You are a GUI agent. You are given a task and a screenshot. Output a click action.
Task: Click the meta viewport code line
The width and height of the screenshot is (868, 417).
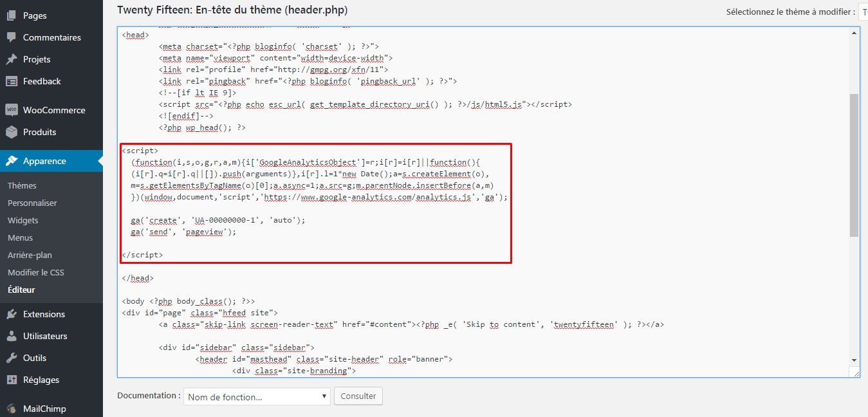[275, 58]
